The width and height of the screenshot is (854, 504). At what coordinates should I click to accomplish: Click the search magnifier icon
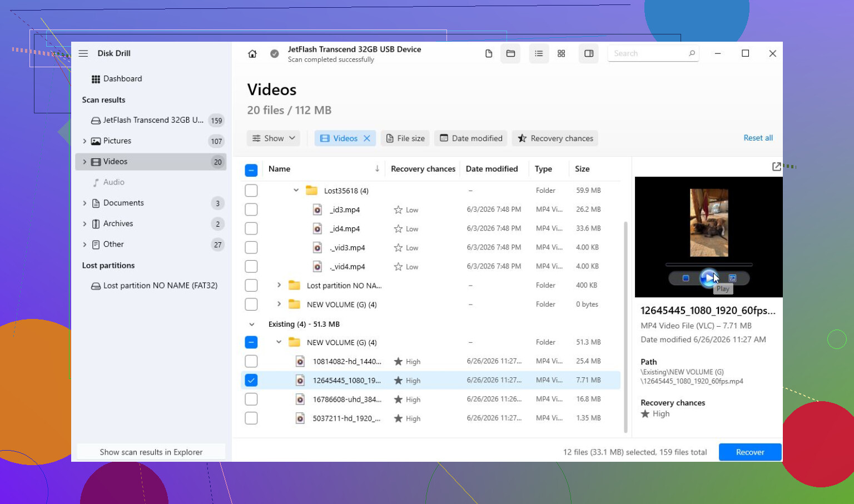point(692,53)
